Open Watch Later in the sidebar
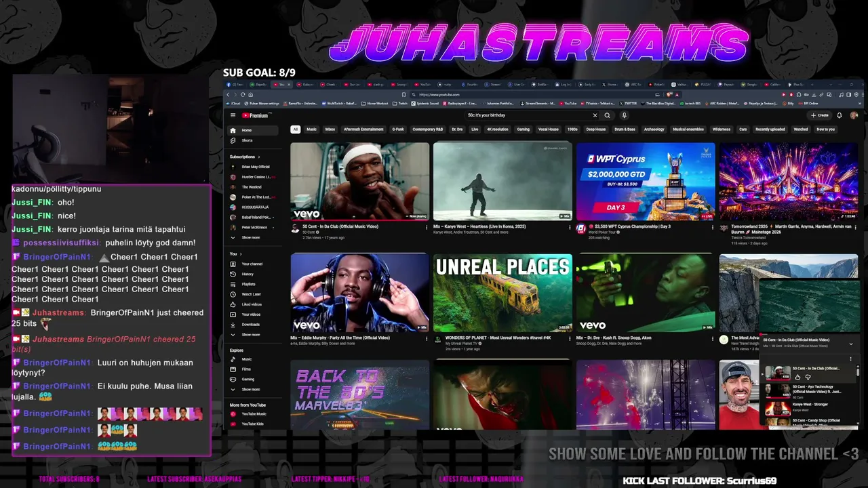This screenshot has height=488, width=868. (x=252, y=294)
